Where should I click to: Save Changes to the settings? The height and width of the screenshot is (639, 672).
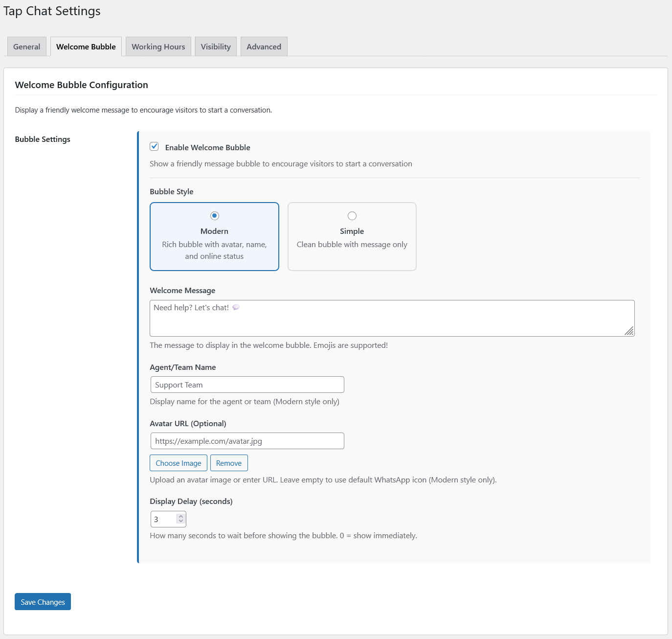point(43,602)
